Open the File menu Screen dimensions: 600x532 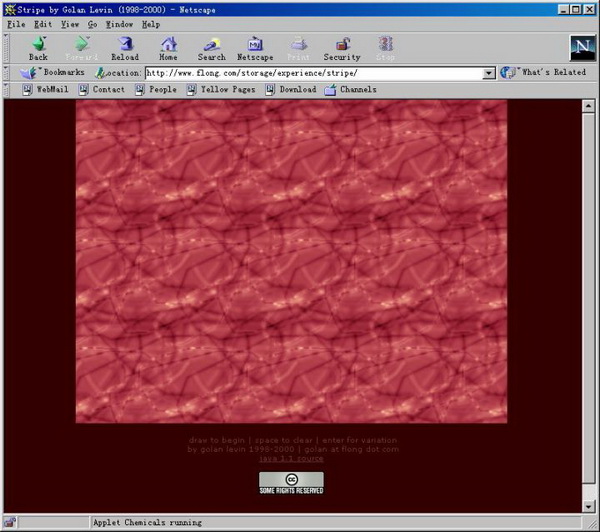[15, 23]
